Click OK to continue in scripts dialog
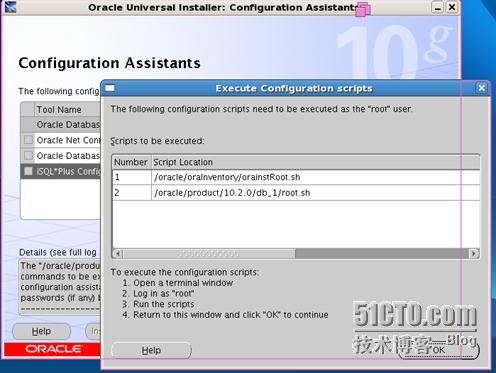496x373 pixels. tap(439, 350)
